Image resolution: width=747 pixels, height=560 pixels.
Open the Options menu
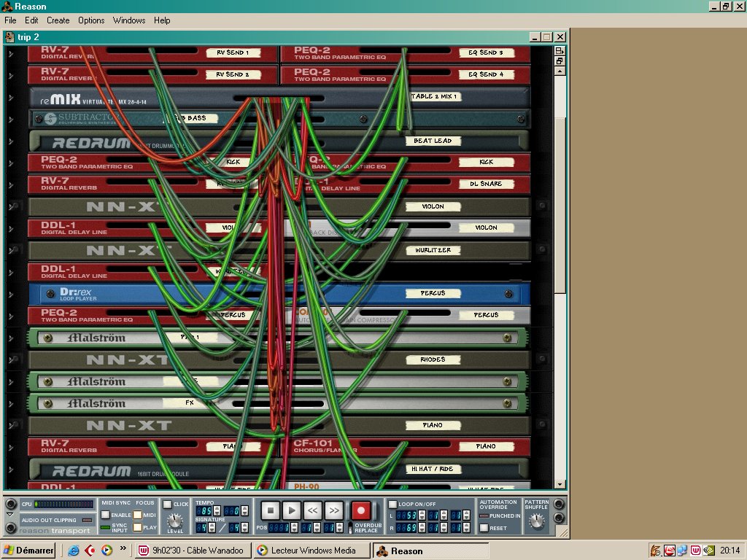pos(91,20)
